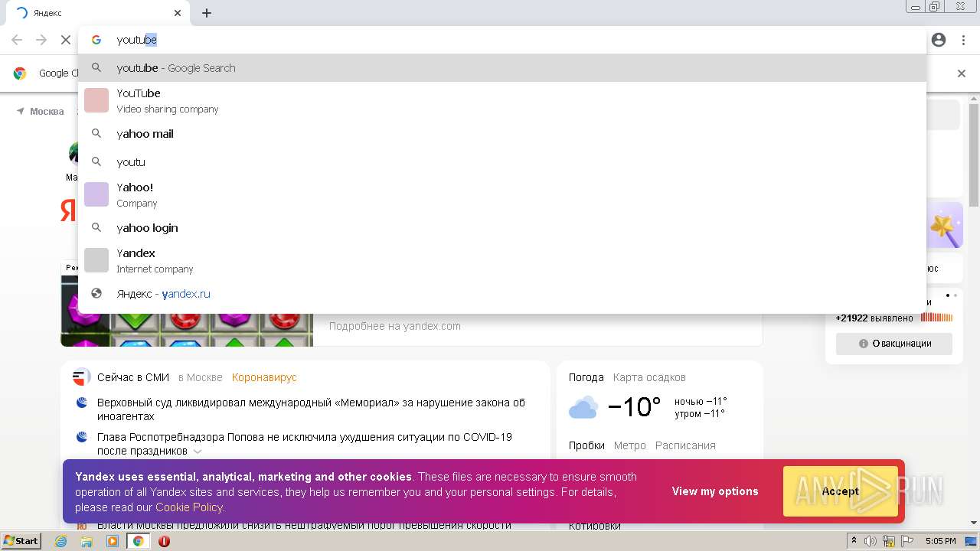
Task: Click the red Opera icon in taskbar
Action: 164,541
